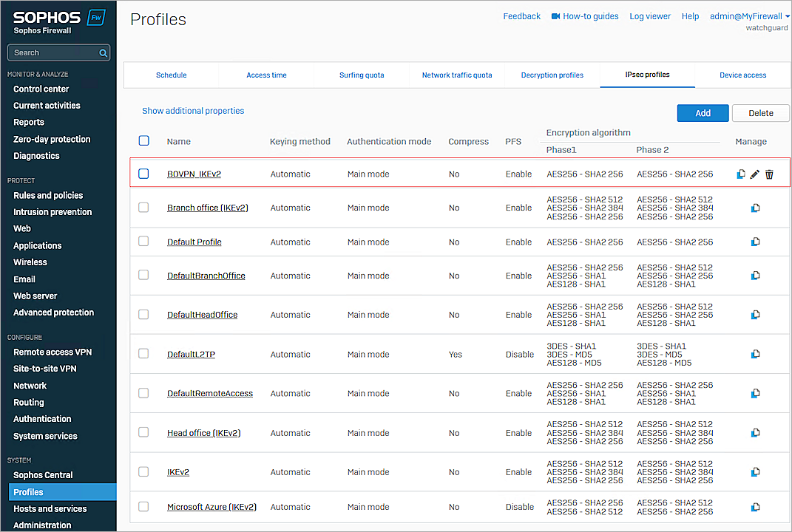The image size is (792, 532).
Task: Expand Show additional properties
Action: click(x=193, y=111)
